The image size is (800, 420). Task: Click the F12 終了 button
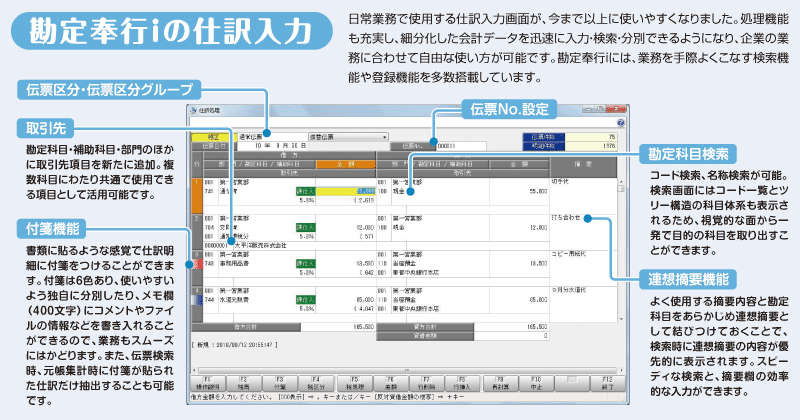click(x=608, y=384)
